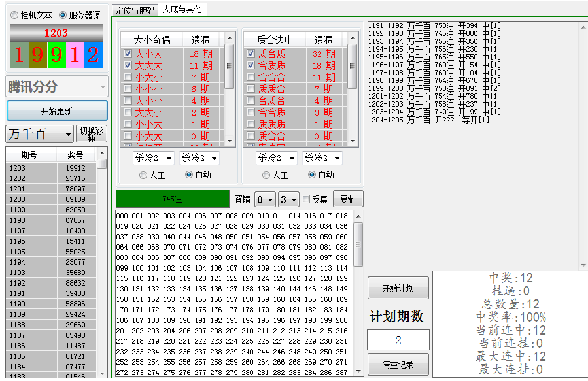
Task: Click the blue lottery ball showing 2
Action: [x=94, y=54]
